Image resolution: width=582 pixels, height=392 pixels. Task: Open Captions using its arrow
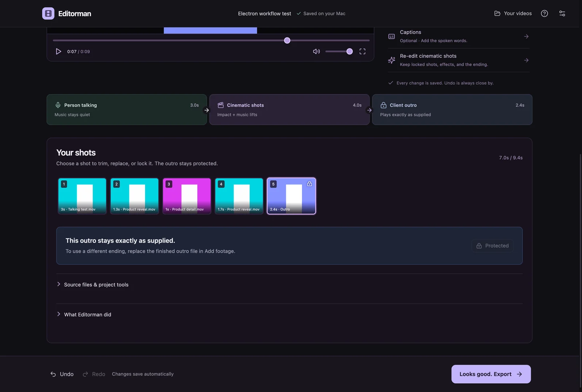point(526,36)
